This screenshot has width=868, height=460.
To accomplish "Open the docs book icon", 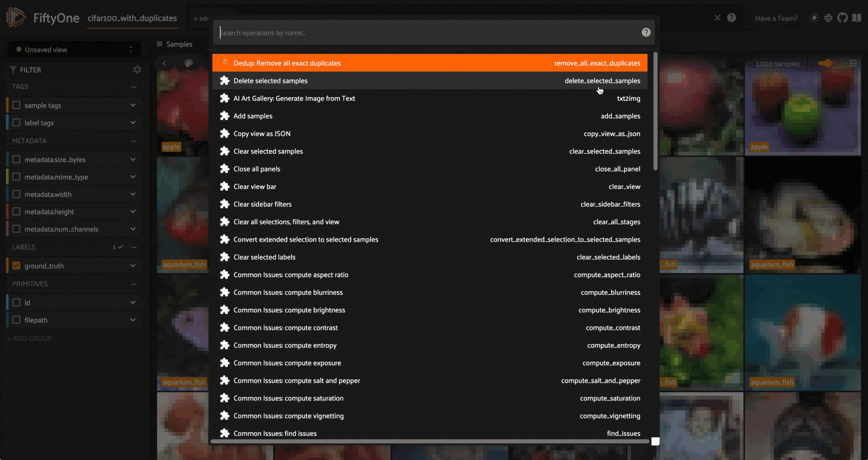I will 856,18.
